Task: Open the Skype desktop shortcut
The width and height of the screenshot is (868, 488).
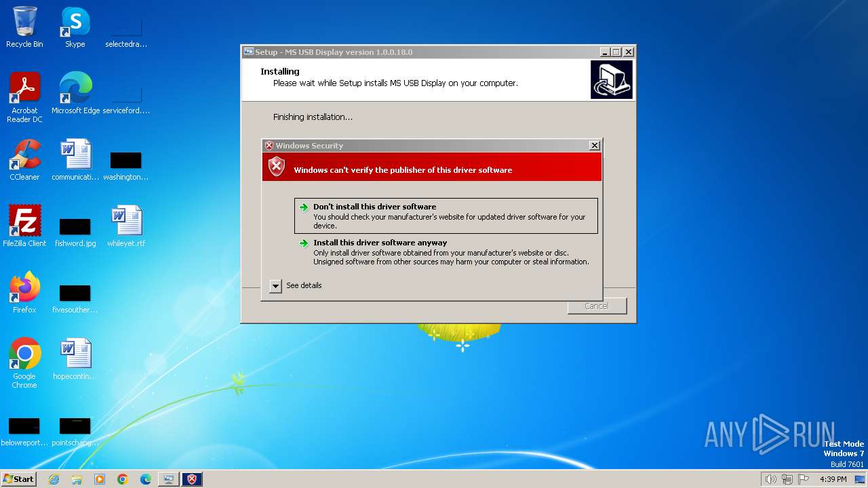Action: (x=75, y=27)
